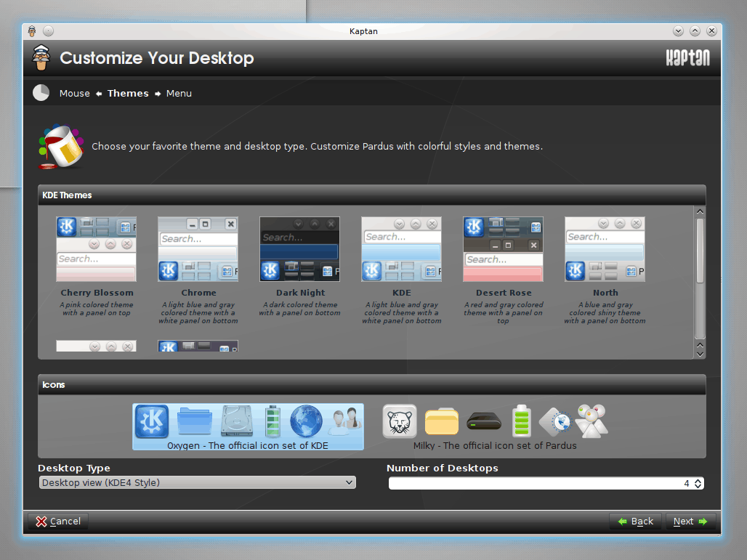This screenshot has height=560, width=747.
Task: Select the partially visible second-row dark theme
Action: 198,346
